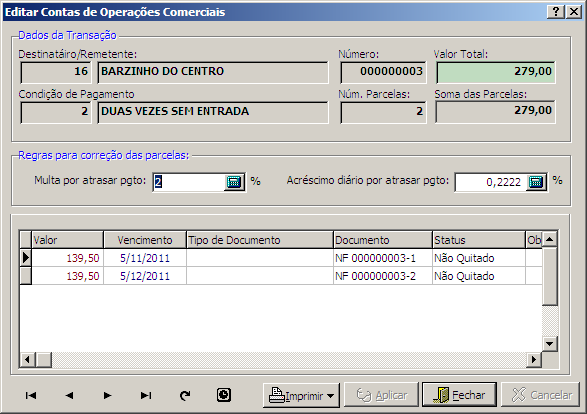Open calculator for Multa por atrasar pgto
The width and height of the screenshot is (587, 414).
pyautogui.click(x=234, y=182)
